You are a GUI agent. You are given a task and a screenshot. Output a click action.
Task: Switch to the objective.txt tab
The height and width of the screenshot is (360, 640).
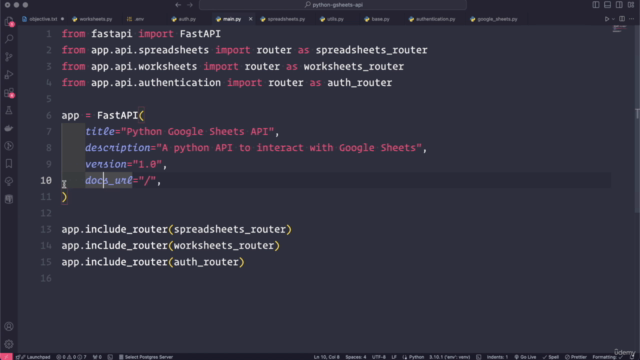click(x=43, y=19)
